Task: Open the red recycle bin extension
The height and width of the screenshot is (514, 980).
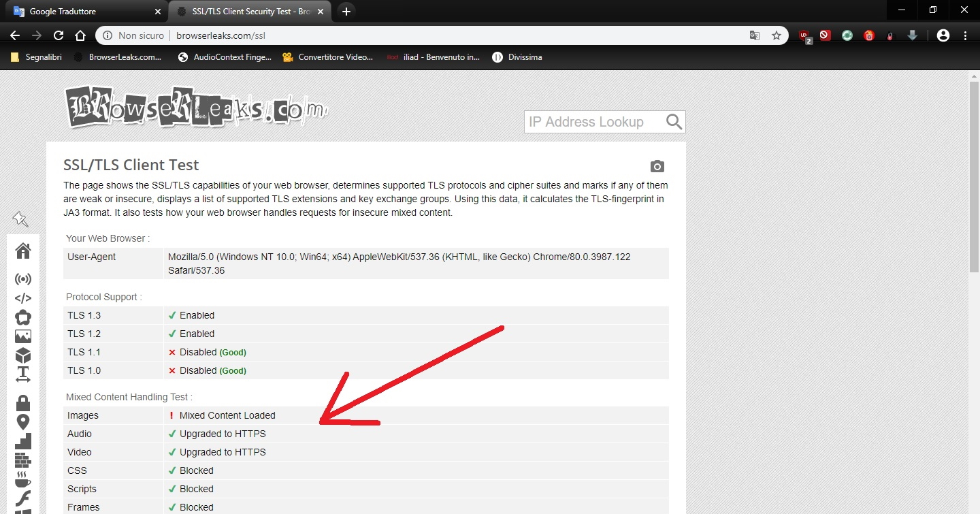Action: (x=869, y=35)
